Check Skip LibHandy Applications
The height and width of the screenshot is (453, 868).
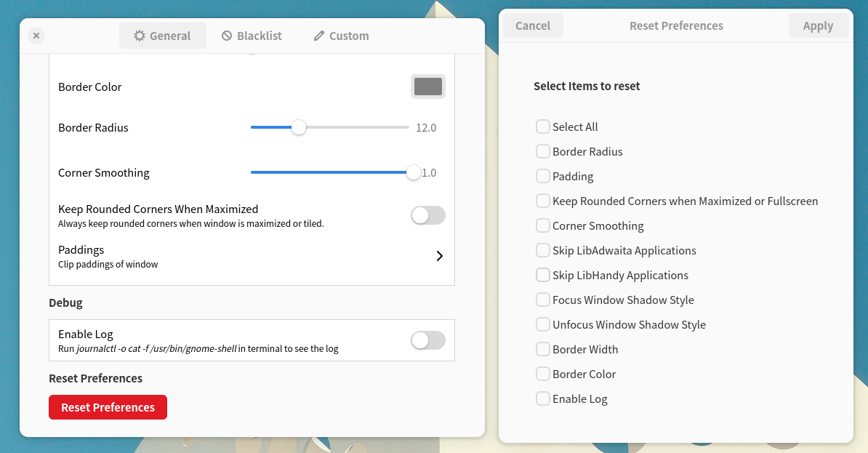[543, 275]
